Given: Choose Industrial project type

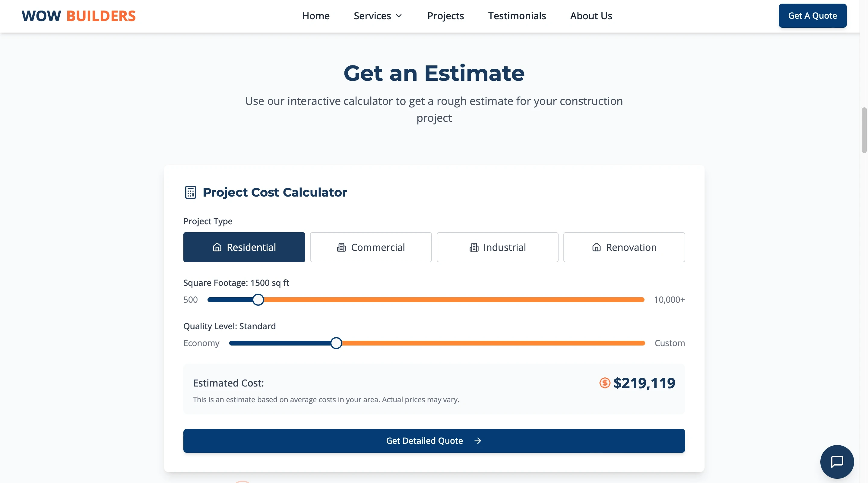Looking at the screenshot, I should coord(497,247).
